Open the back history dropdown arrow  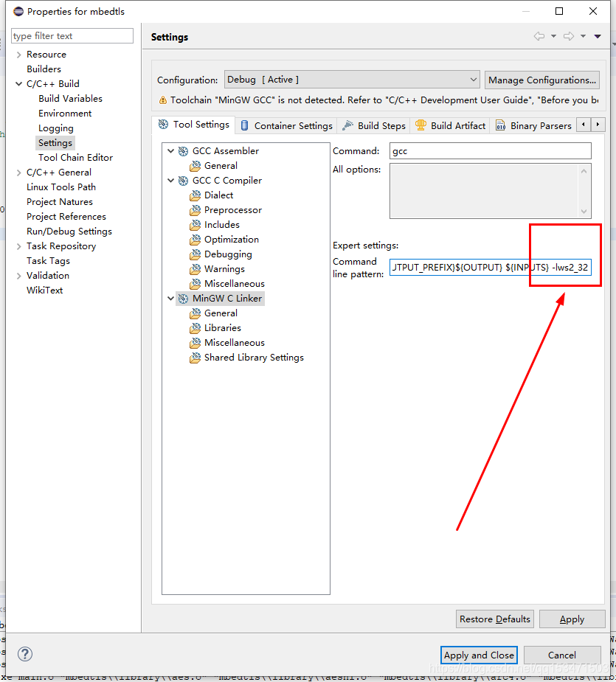(554, 36)
